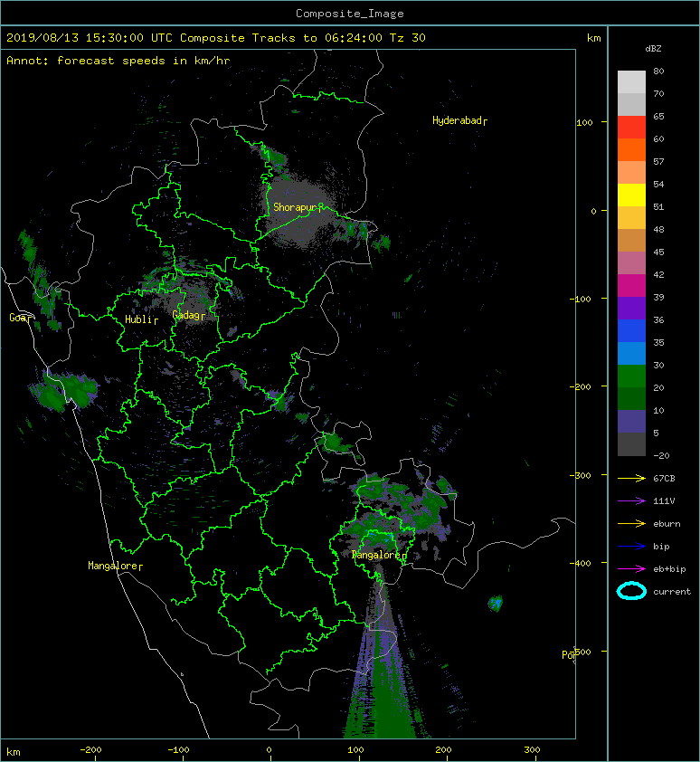
Task: Click the Goa label on the coast
Action: point(21,318)
